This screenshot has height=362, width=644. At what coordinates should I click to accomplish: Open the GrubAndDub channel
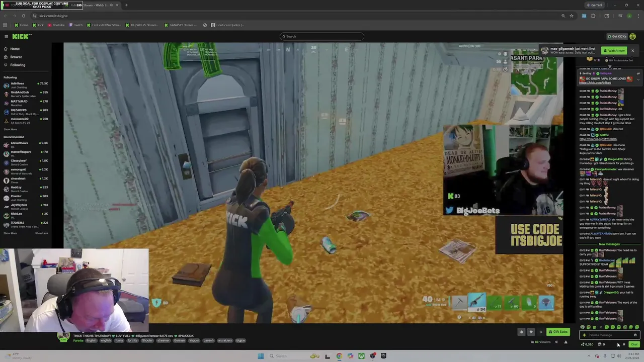coord(26,94)
